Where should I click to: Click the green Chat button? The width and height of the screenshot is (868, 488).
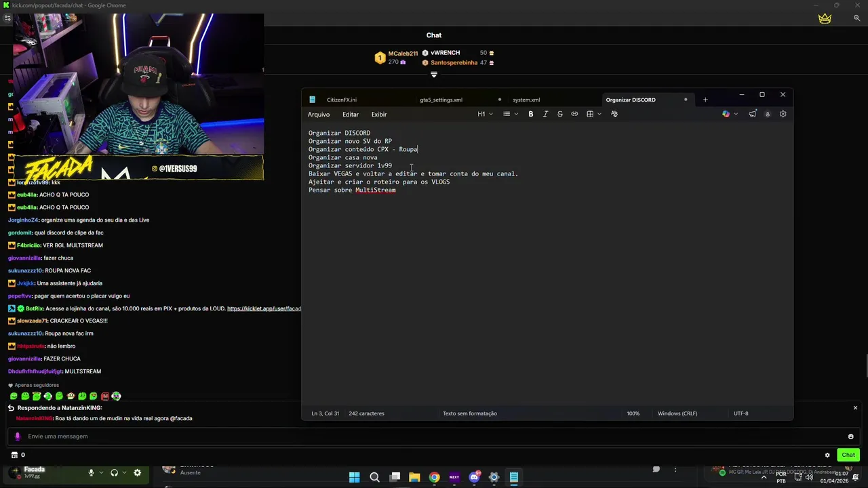tap(848, 455)
